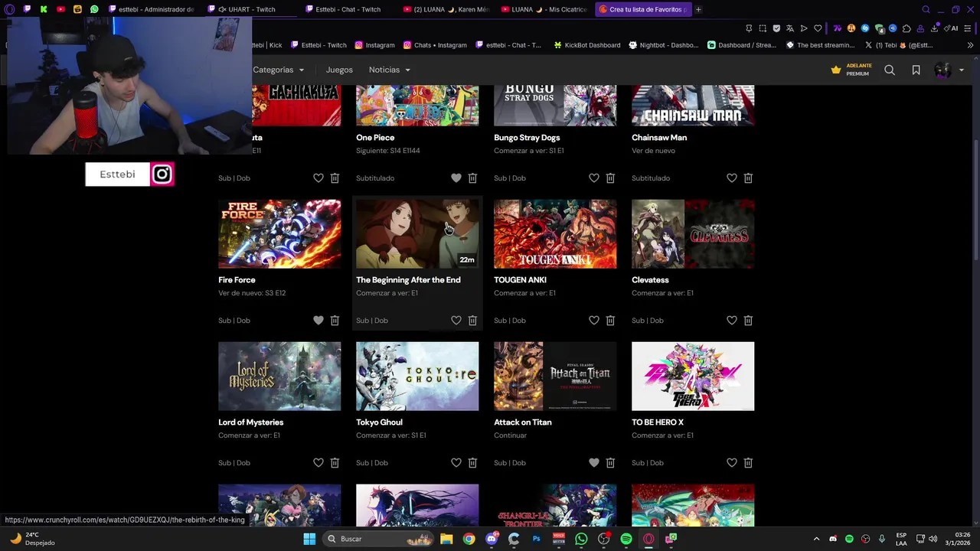This screenshot has width=980, height=551.
Task: Open the KickBot Dashboard bookmark
Action: coord(587,45)
